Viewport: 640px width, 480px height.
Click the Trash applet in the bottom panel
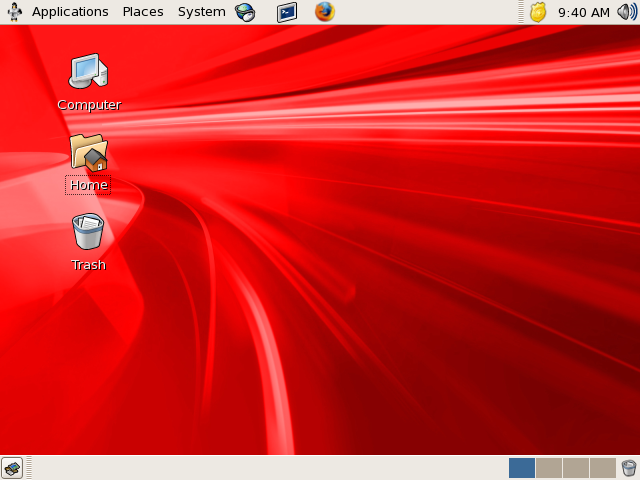click(x=628, y=468)
